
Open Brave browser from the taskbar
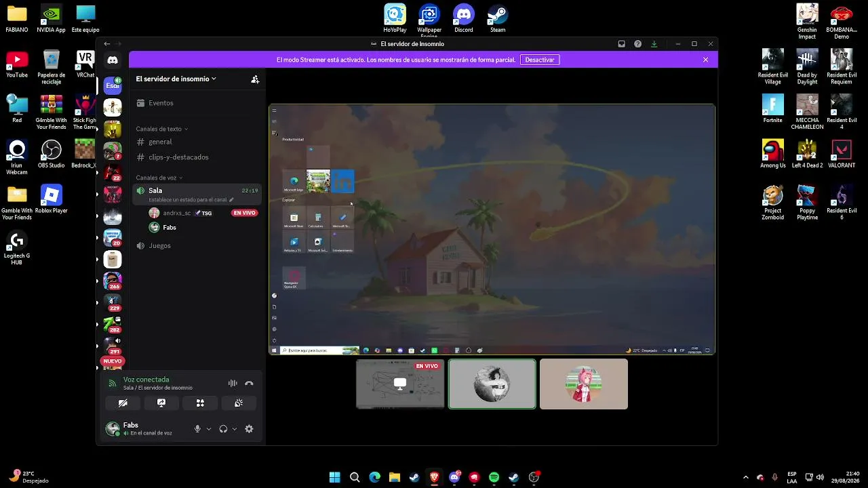(x=434, y=477)
